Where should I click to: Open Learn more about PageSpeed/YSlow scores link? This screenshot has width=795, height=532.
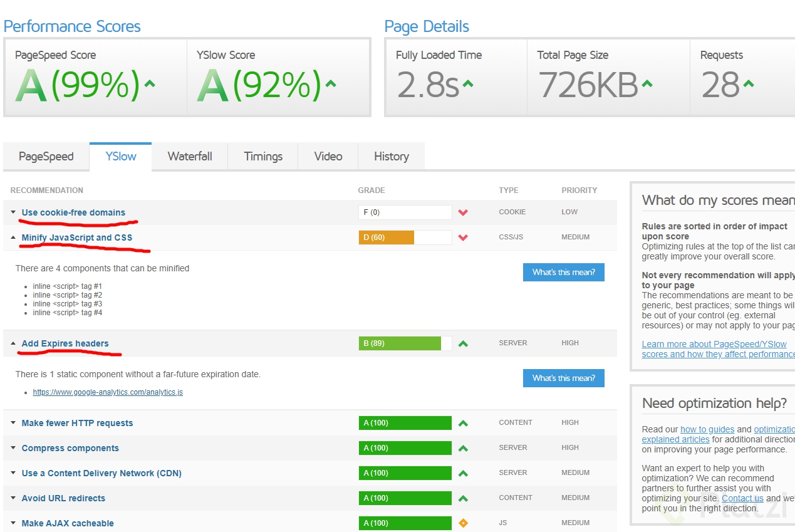click(x=718, y=349)
